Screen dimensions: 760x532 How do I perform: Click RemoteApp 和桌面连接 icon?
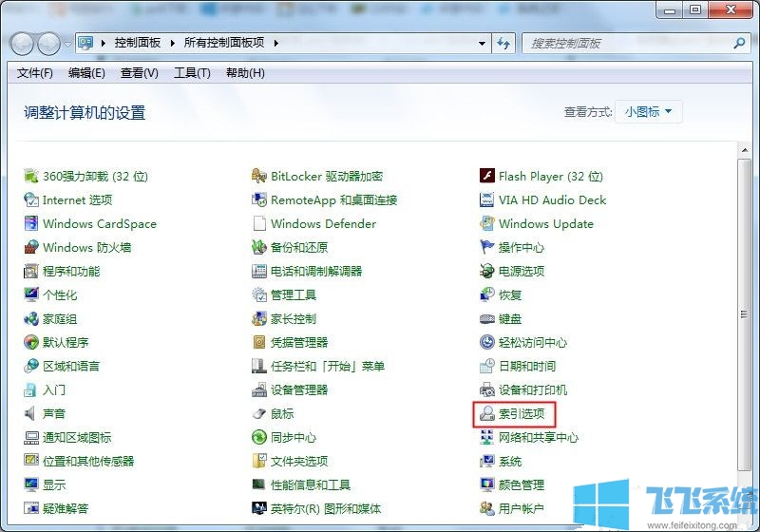click(x=259, y=199)
